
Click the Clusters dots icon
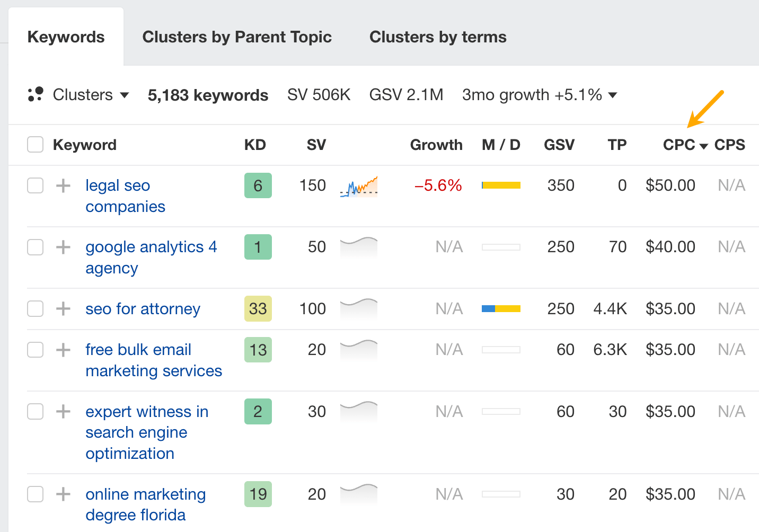36,94
